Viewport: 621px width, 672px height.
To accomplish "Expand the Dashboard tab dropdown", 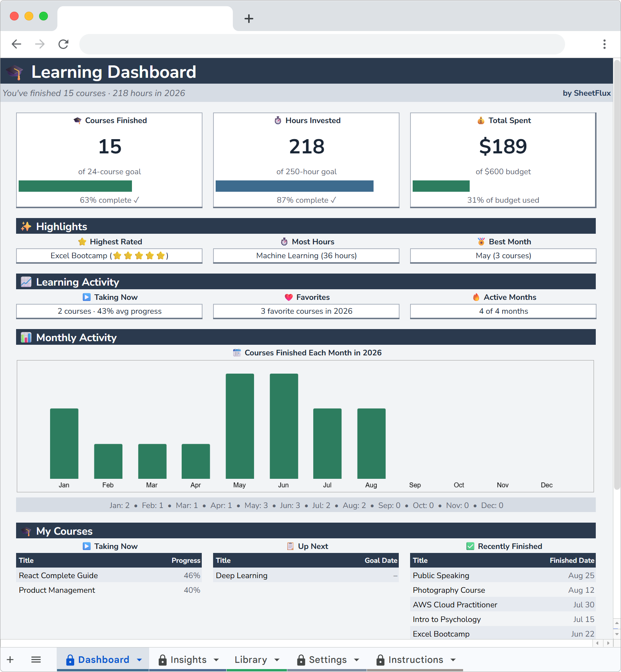I will click(139, 660).
